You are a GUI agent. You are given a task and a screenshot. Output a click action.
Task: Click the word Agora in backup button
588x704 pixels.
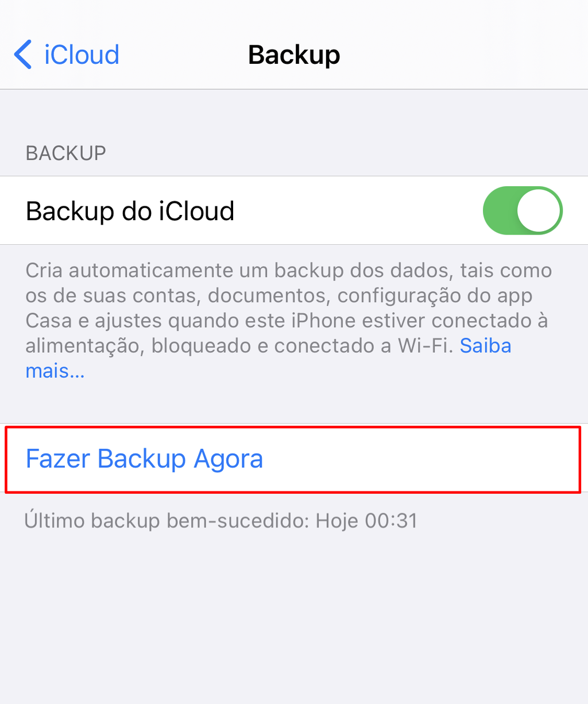[x=228, y=460]
